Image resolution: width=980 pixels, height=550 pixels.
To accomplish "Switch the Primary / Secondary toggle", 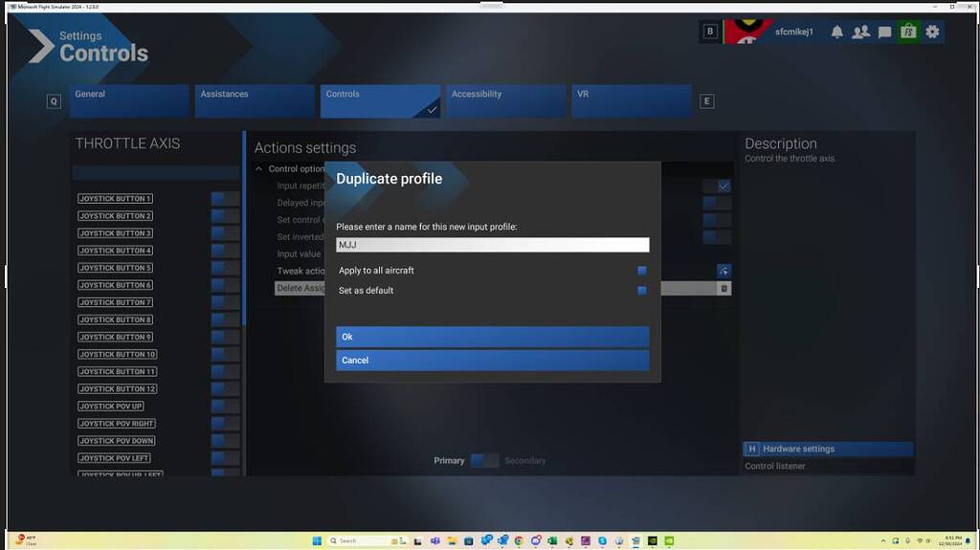I will [484, 461].
